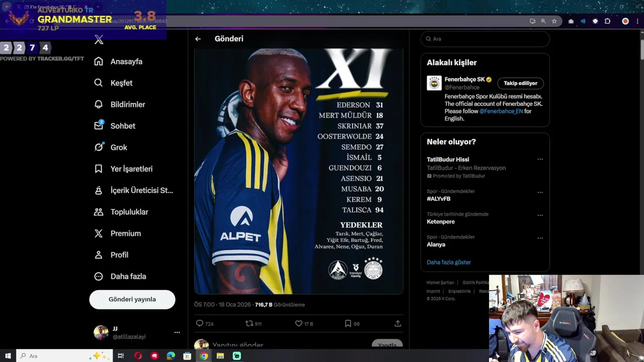Open the Fenerbahçe SK profile name

tap(464, 79)
